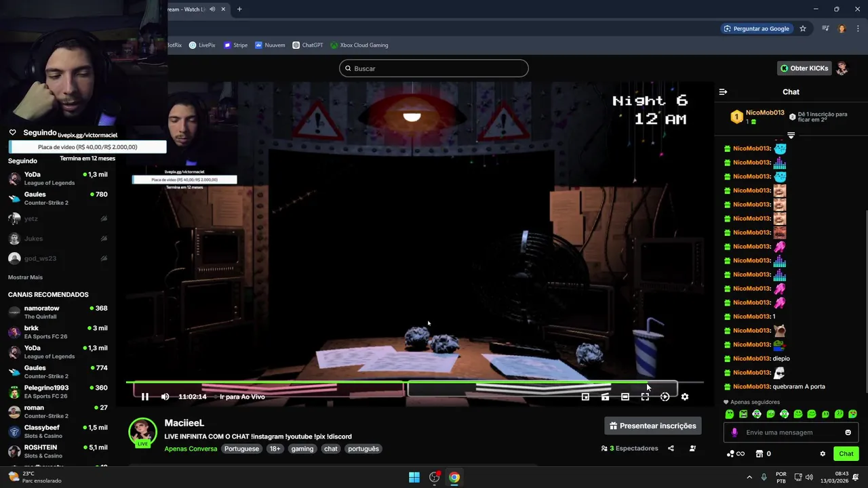Open god_ws23 offline followed channel
Viewport: 868px width, 488px height.
58,258
